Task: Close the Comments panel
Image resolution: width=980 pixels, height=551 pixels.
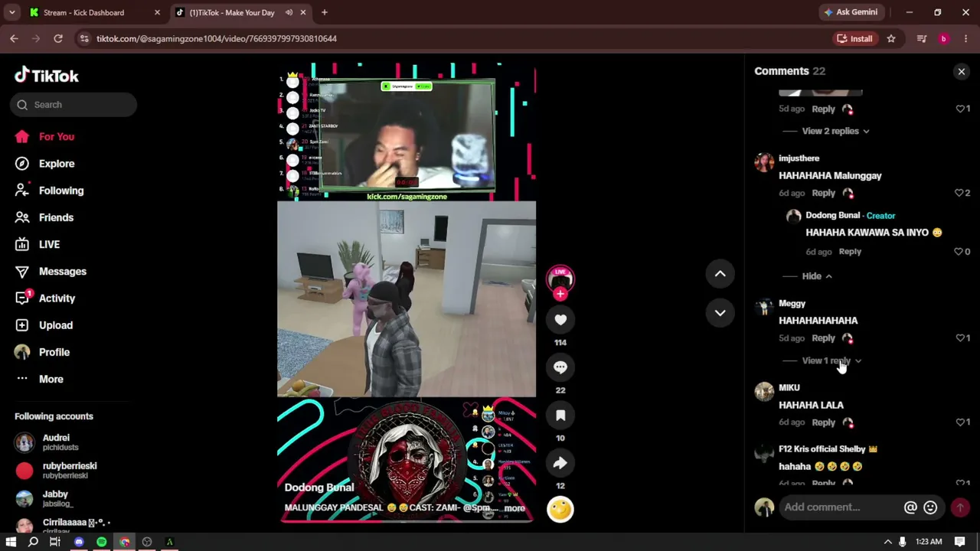Action: [x=962, y=71]
